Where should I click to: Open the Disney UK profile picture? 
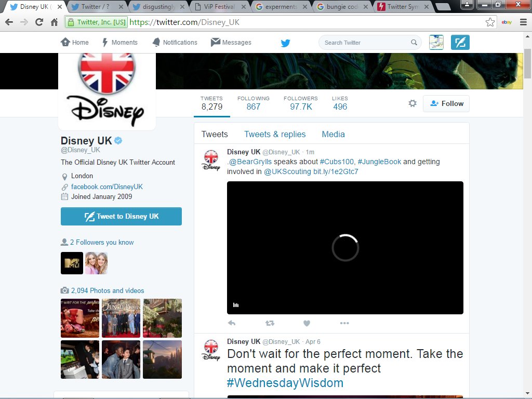click(107, 91)
